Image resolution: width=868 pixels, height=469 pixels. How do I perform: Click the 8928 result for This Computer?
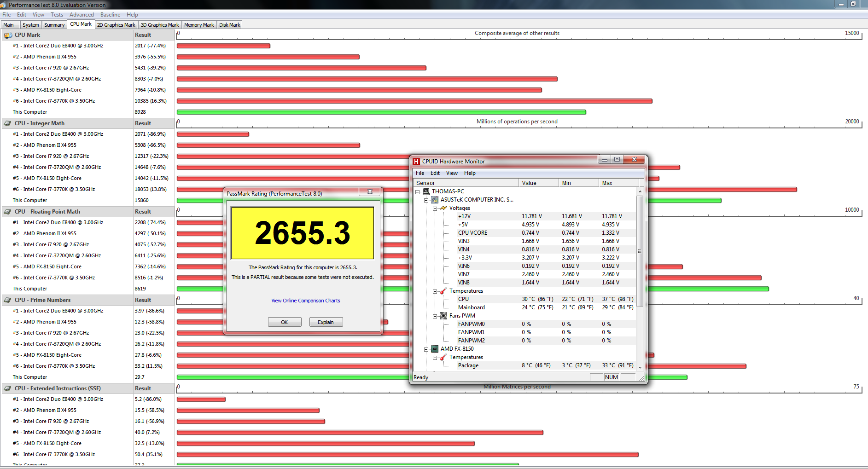pyautogui.click(x=140, y=112)
